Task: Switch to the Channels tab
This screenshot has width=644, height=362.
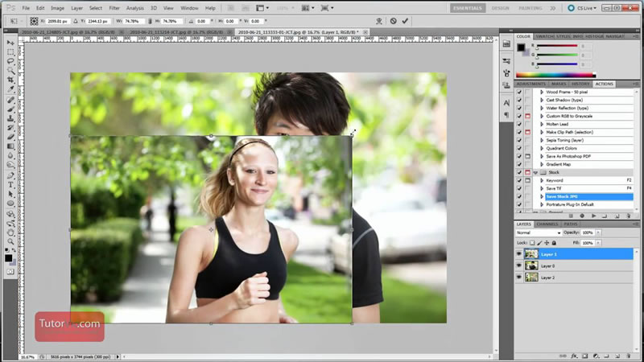Action: [x=547, y=224]
